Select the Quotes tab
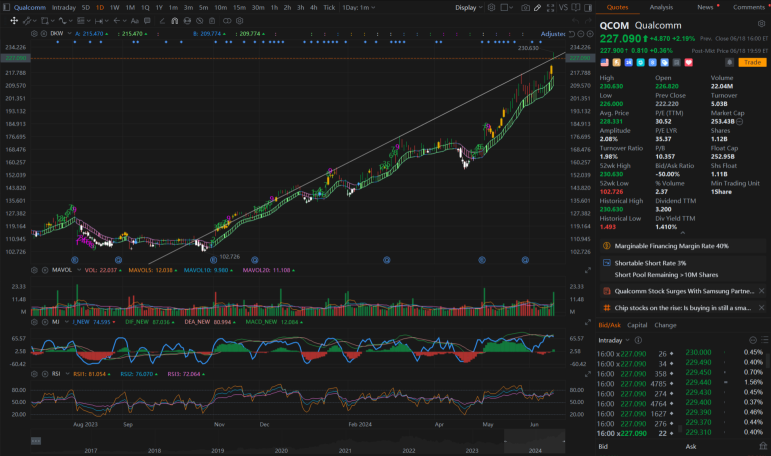Screen dimensions: 771x456 pos(617,7)
